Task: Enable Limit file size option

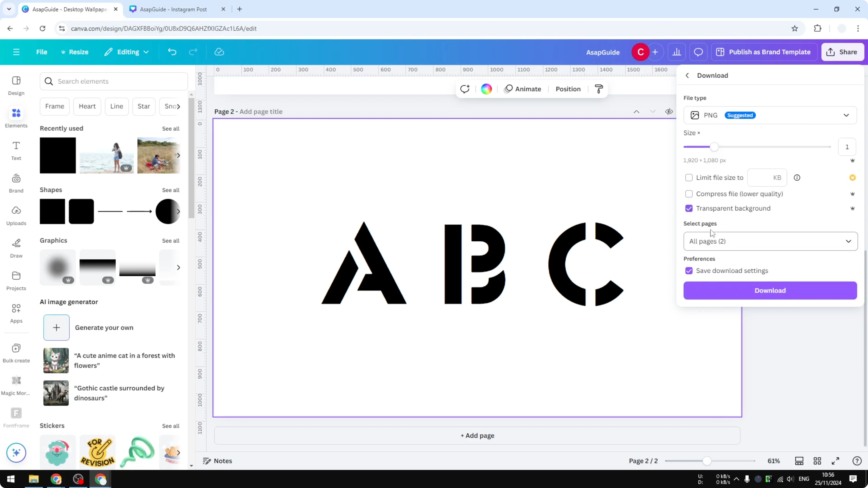Action: tap(689, 178)
